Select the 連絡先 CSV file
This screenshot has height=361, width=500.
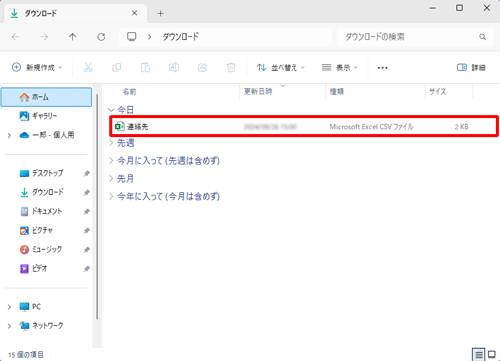[304, 127]
